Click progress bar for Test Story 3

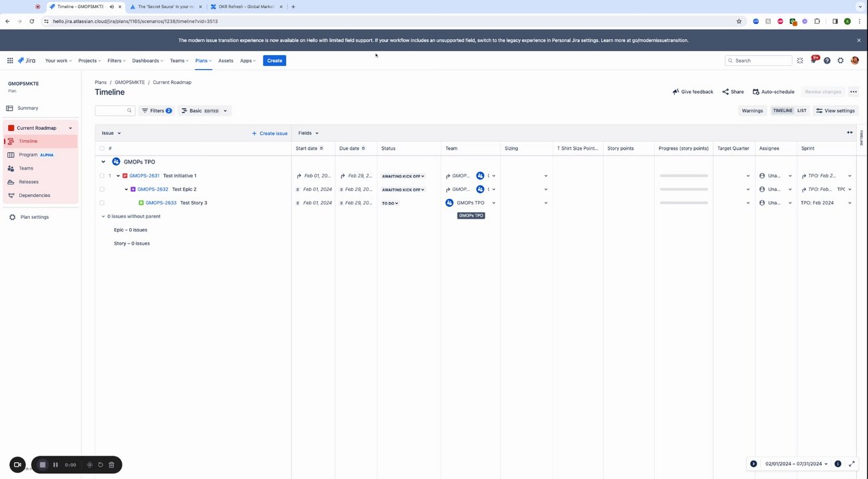tap(684, 203)
